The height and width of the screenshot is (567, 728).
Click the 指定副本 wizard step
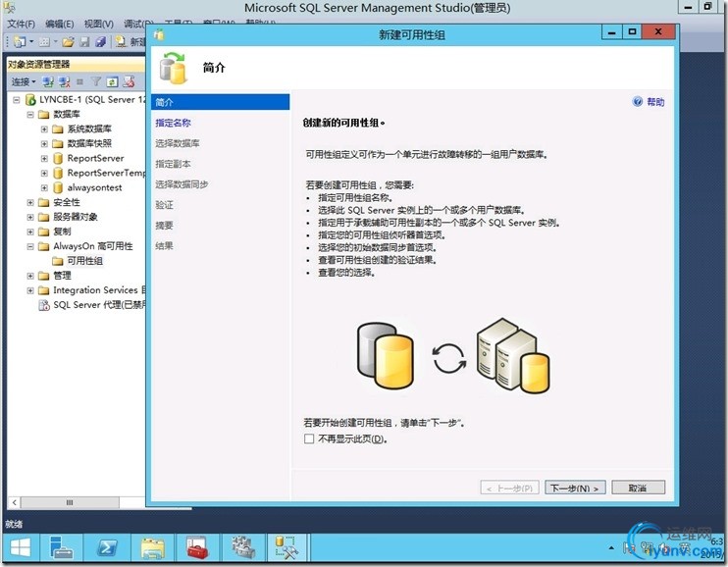coord(173,164)
